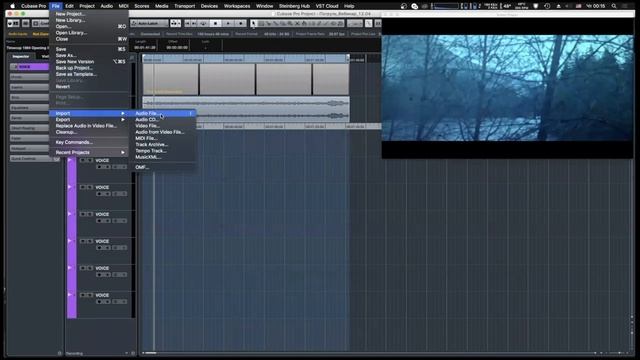Image resolution: width=640 pixels, height=360 pixels.
Task: Select the Object Selection arrow tool
Action: click(253, 23)
